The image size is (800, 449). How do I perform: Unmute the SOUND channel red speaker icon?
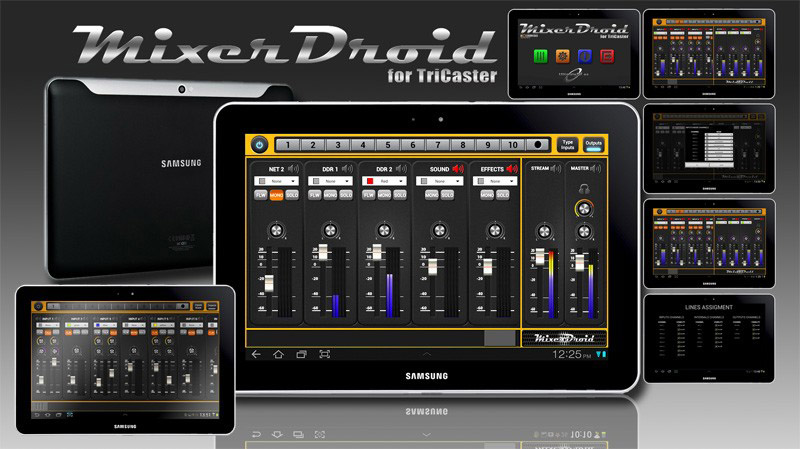(x=458, y=168)
